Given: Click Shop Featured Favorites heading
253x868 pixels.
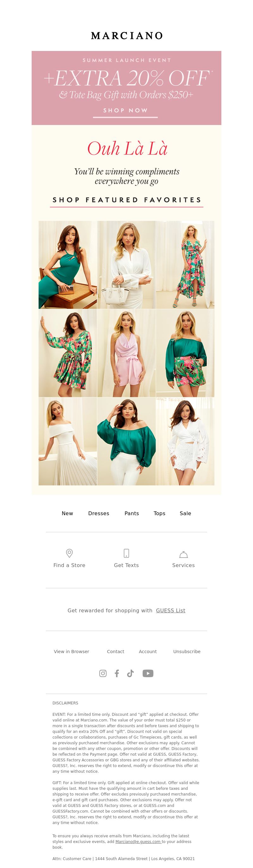Looking at the screenshot, I should point(127,200).
